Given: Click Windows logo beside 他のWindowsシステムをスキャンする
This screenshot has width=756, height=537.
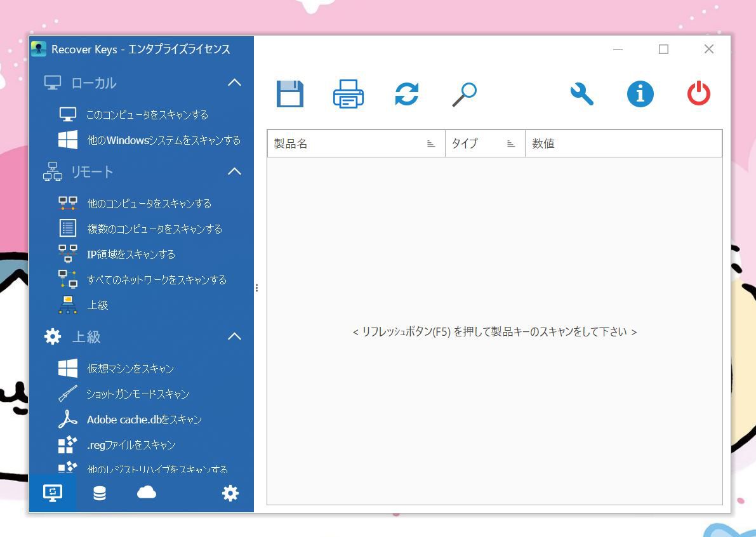Looking at the screenshot, I should pos(67,140).
